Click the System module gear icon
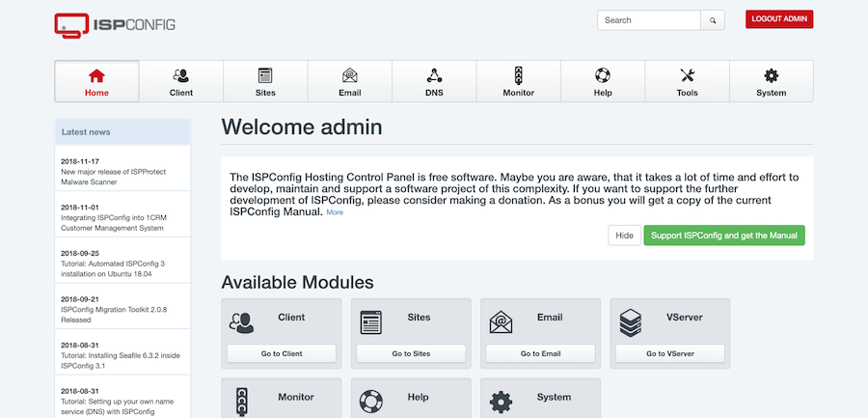This screenshot has height=418, width=868. (x=501, y=402)
